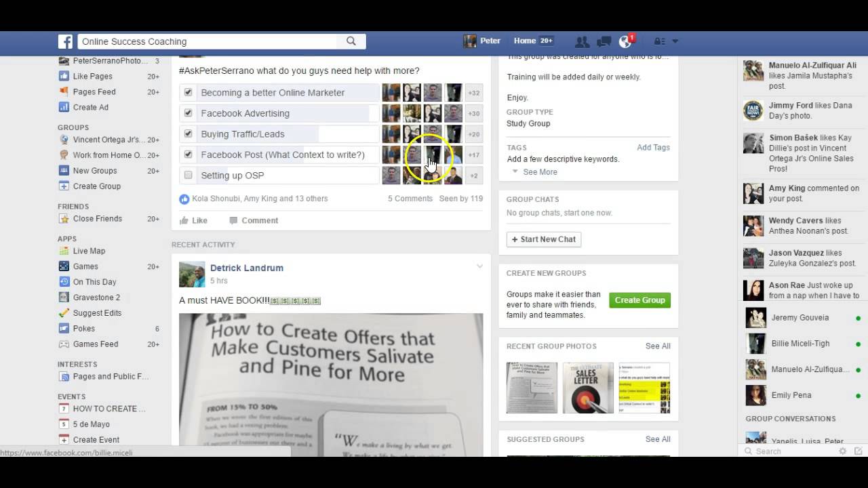Click the Pages Feed megaphone icon
Viewport: 868px width, 488px height.
pos(64,91)
